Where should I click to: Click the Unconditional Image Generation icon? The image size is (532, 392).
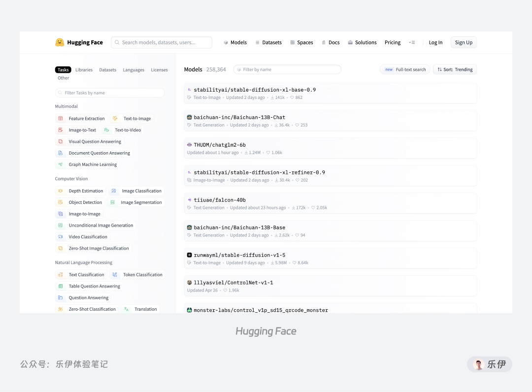click(61, 226)
